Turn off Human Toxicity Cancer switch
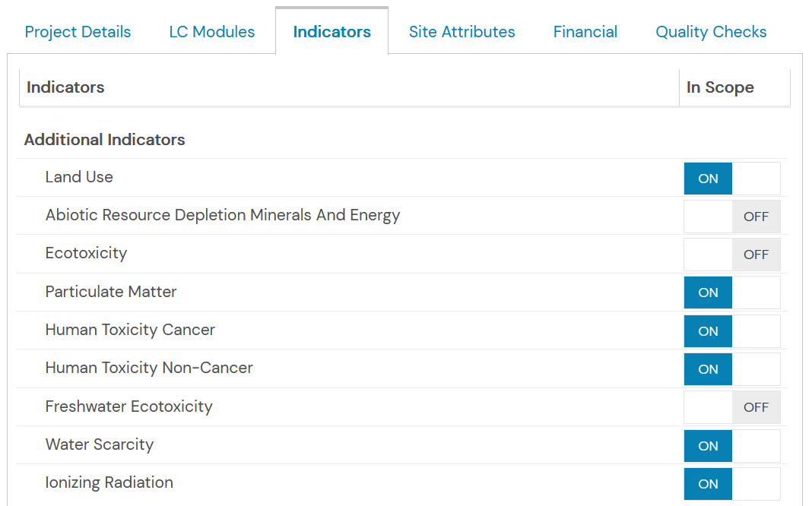Screen dimensions: 812x506 [x=731, y=331]
